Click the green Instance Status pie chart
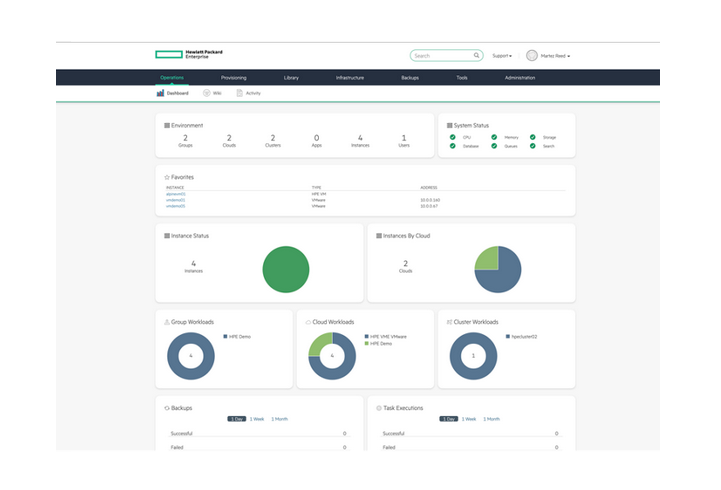721x490 pixels. 286,269
